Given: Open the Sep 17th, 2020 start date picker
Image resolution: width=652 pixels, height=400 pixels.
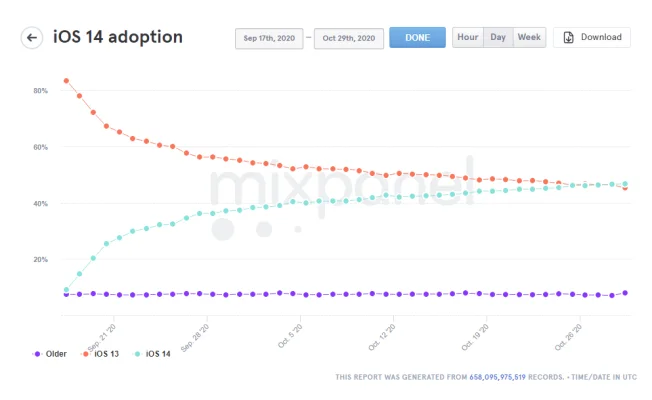Looking at the screenshot, I should coord(269,38).
